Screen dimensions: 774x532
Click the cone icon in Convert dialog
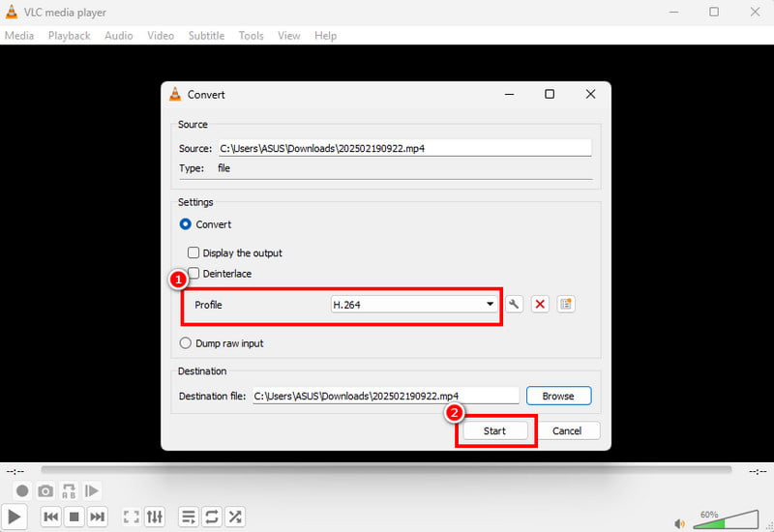175,94
